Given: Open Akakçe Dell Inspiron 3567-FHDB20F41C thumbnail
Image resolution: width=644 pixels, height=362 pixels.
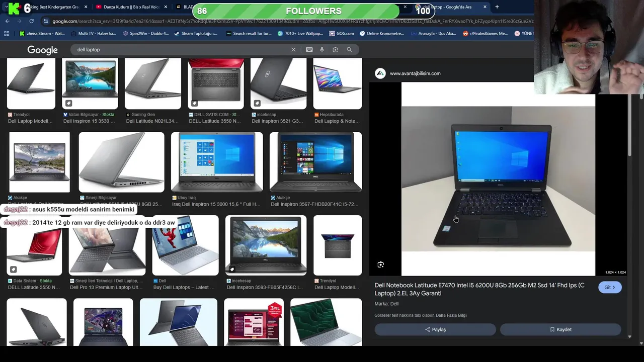Looking at the screenshot, I should [x=315, y=162].
